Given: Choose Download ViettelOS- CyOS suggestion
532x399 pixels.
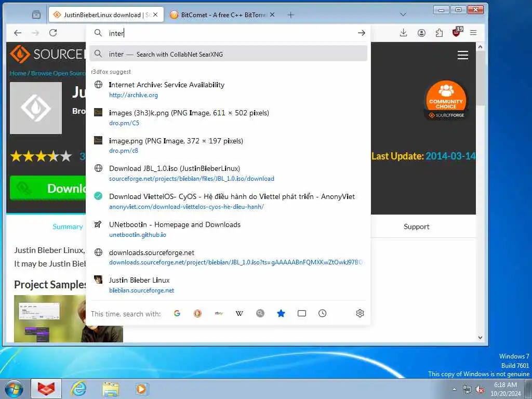Looking at the screenshot, I should [x=229, y=201].
